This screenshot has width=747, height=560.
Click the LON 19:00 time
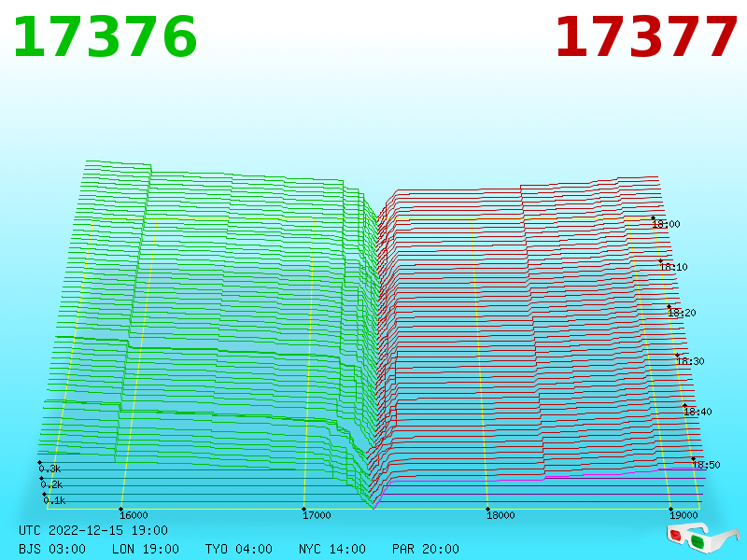tap(146, 549)
